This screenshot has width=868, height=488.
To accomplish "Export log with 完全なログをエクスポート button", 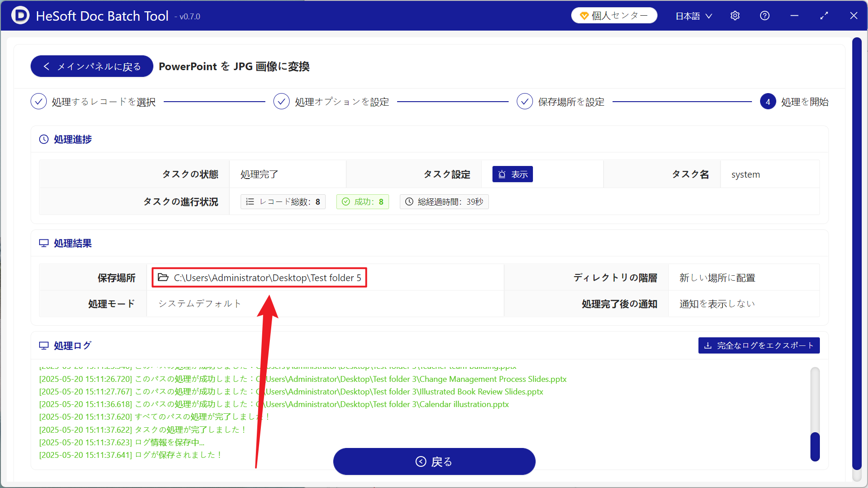I will (x=759, y=345).
